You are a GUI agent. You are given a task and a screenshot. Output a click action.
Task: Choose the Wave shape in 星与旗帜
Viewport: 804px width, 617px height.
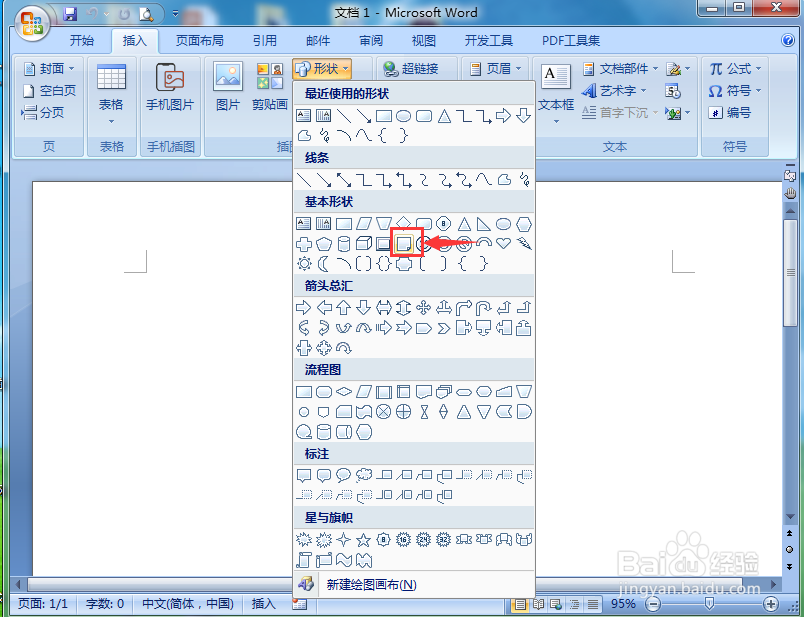(344, 560)
